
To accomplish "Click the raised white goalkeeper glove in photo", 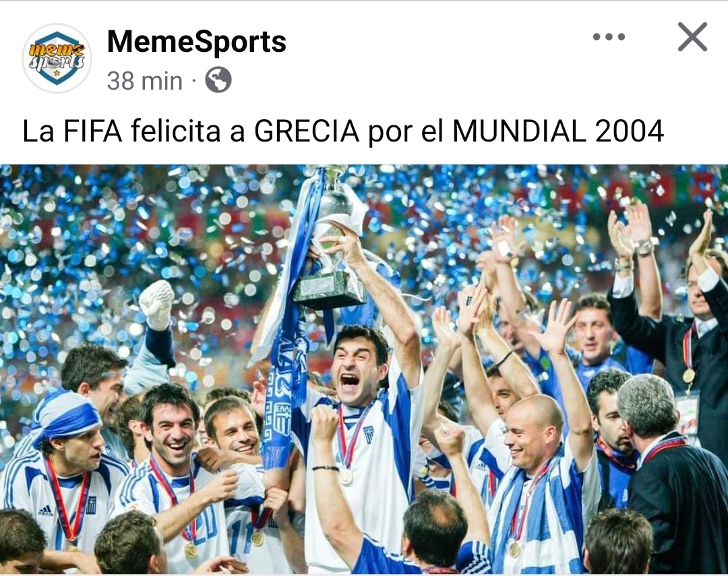I will [x=157, y=304].
